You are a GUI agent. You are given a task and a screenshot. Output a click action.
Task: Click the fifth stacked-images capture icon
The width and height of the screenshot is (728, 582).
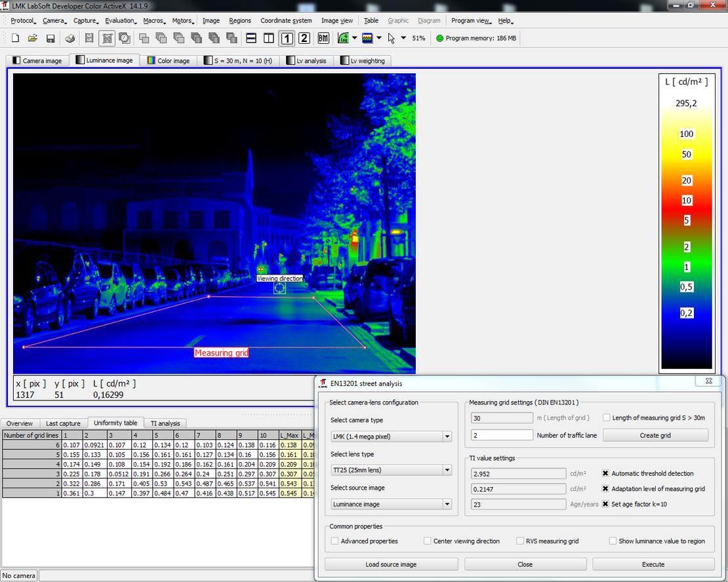tap(214, 38)
